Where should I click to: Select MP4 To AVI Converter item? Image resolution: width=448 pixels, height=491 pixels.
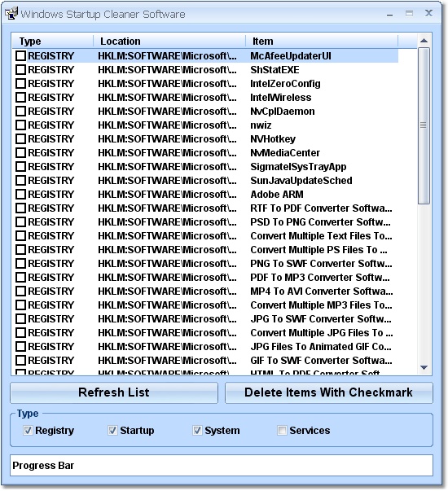(x=322, y=292)
